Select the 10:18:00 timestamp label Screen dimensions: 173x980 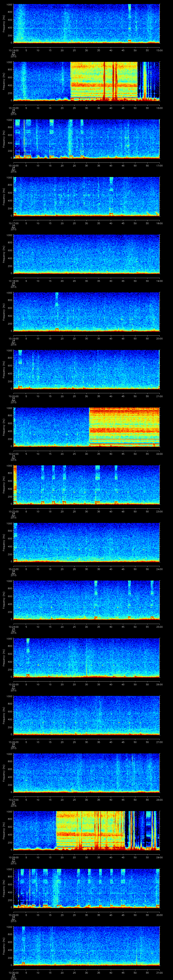coord(14,281)
